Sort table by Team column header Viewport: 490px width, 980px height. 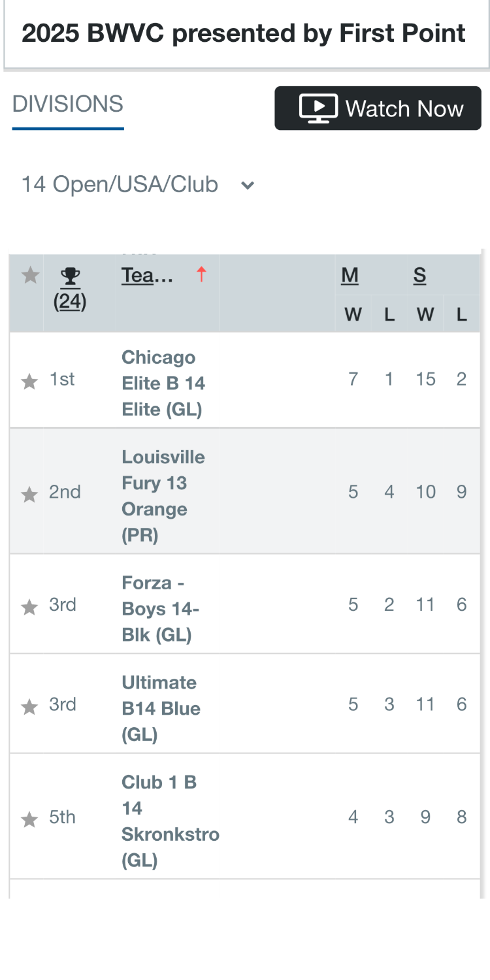coord(147,276)
